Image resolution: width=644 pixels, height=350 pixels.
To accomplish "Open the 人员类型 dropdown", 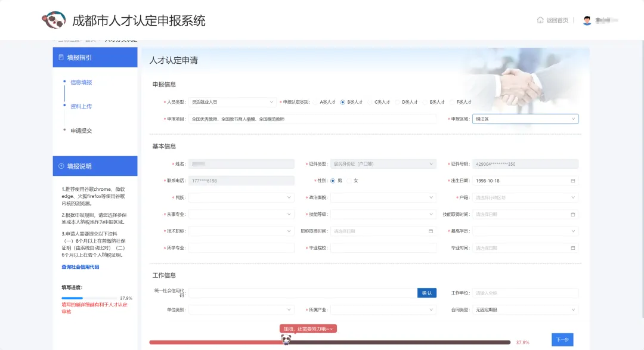I will click(x=233, y=102).
